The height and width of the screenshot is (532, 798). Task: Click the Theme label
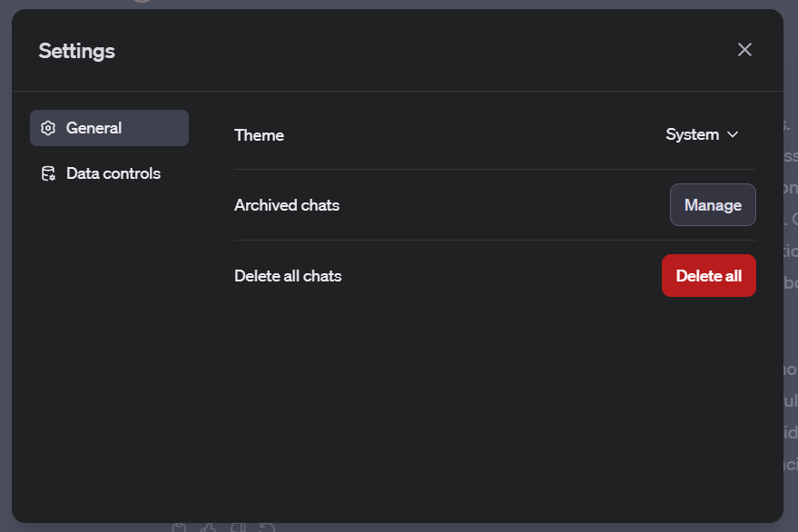click(x=259, y=135)
